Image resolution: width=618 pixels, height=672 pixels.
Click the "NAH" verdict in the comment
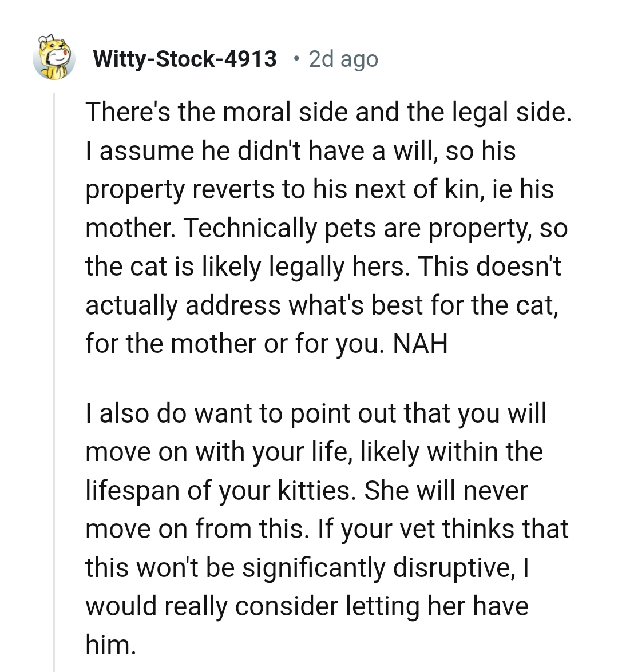point(421,344)
